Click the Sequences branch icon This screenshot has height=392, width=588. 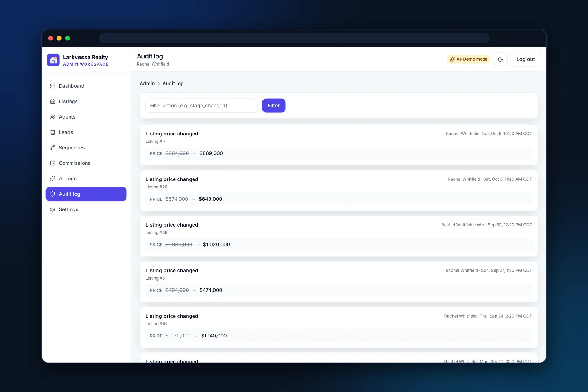coord(53,148)
